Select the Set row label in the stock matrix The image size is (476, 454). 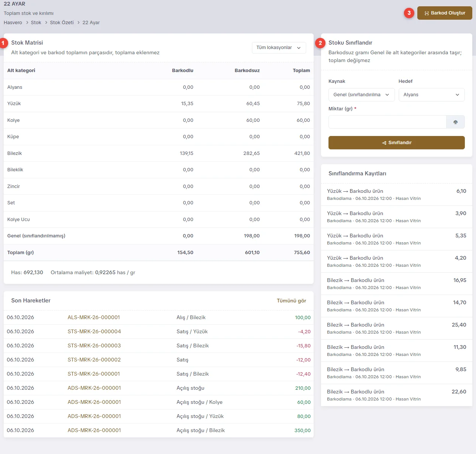[11, 203]
